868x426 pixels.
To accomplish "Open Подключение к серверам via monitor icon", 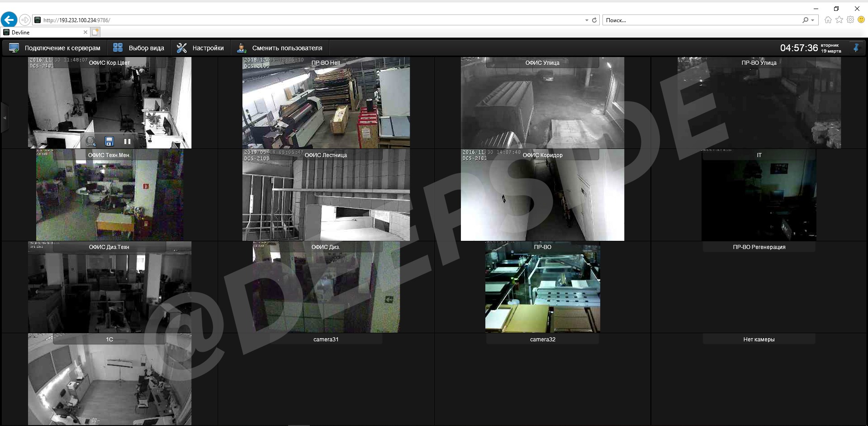I will tap(14, 47).
